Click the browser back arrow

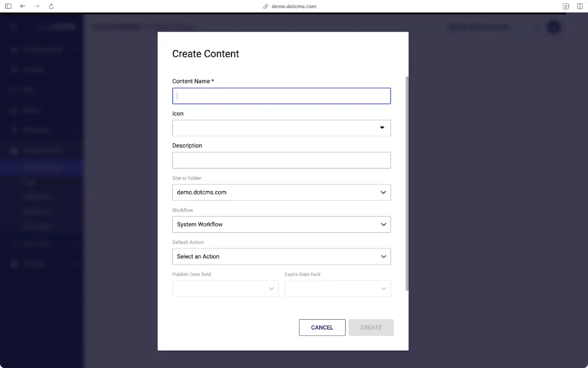(x=22, y=6)
